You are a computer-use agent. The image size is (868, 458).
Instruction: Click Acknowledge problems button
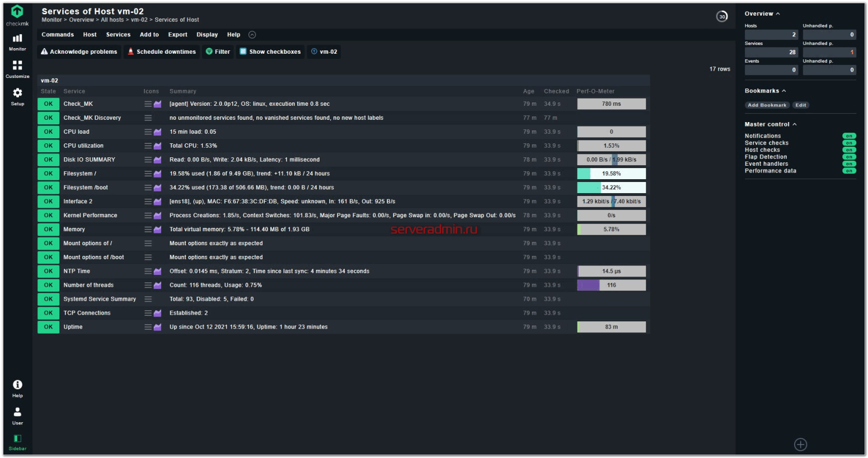coord(79,52)
